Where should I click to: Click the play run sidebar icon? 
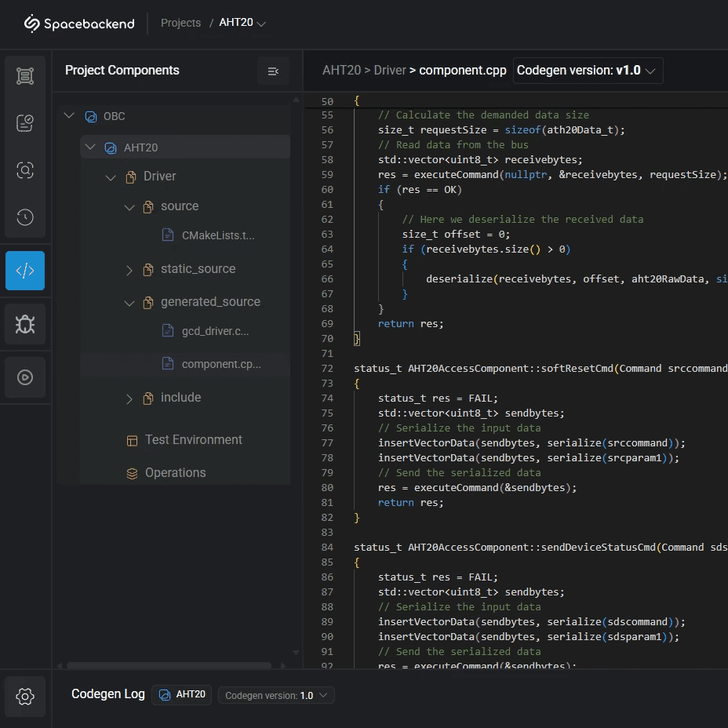pos(25,377)
